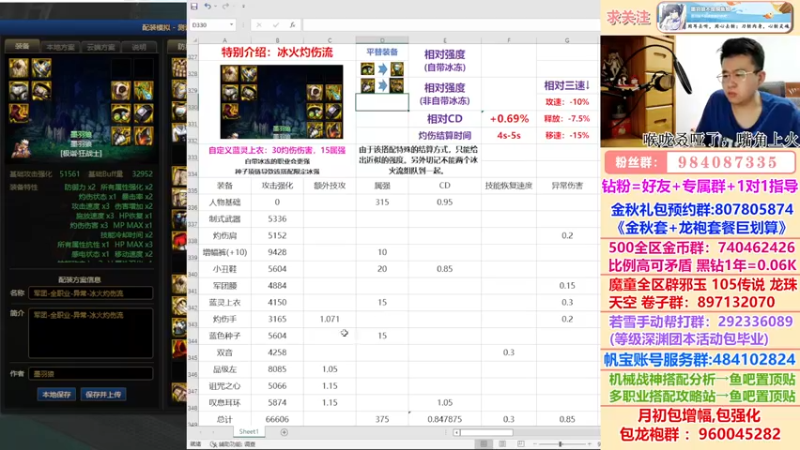Image resolution: width=800 pixels, height=450 pixels.
Task: Switch to the Sheet1 tab
Action: point(249,432)
